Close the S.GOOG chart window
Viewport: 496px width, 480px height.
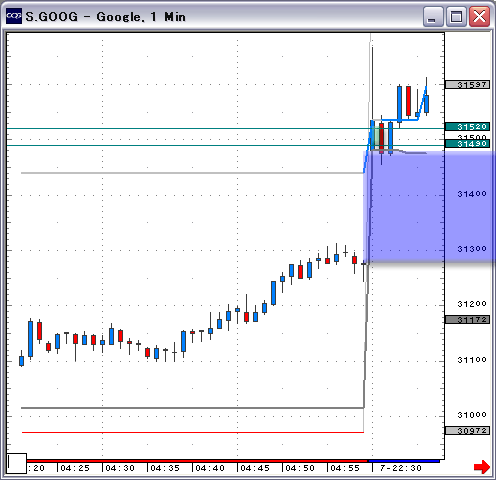click(x=479, y=17)
